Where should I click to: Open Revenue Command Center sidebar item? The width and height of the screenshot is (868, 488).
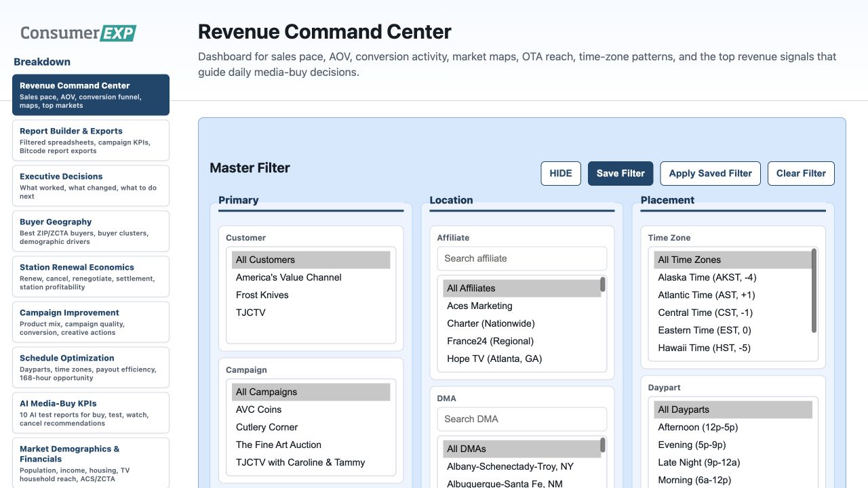pyautogui.click(x=91, y=95)
